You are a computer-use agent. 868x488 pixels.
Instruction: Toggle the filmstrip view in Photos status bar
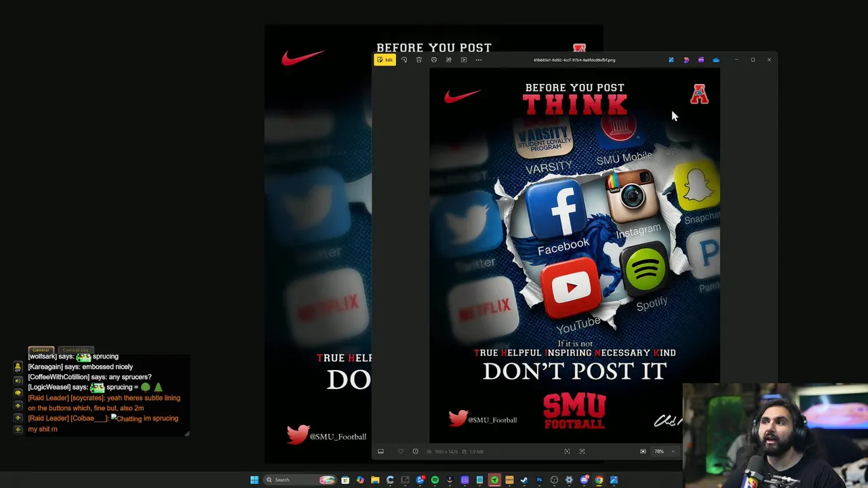pos(380,451)
